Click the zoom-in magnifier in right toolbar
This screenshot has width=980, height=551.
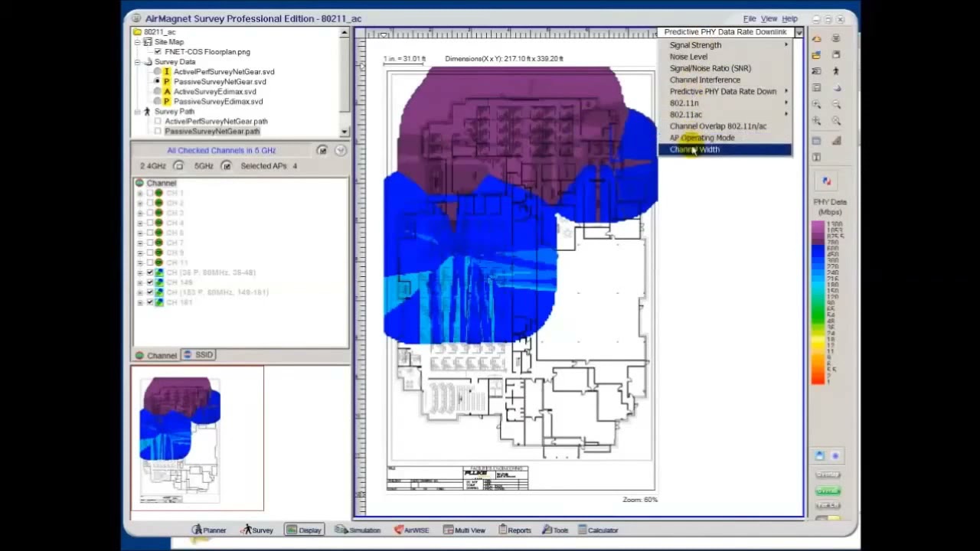pyautogui.click(x=817, y=105)
